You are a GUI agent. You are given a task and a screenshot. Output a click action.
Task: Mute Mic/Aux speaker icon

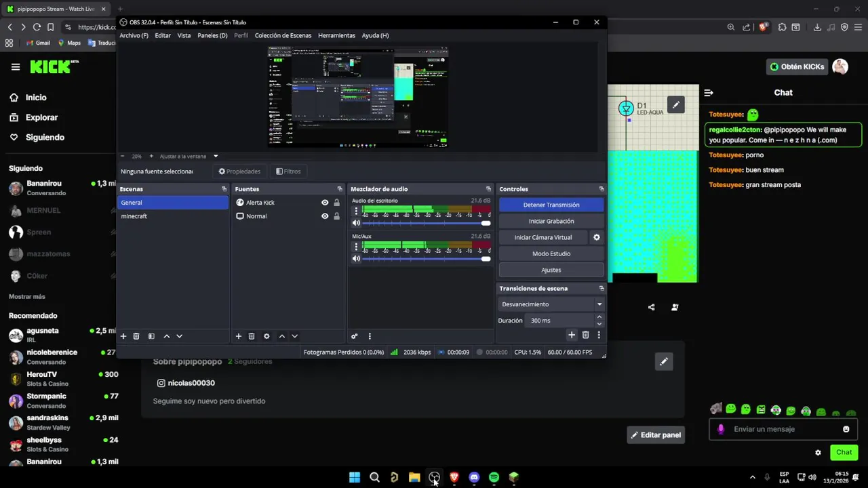coord(356,258)
